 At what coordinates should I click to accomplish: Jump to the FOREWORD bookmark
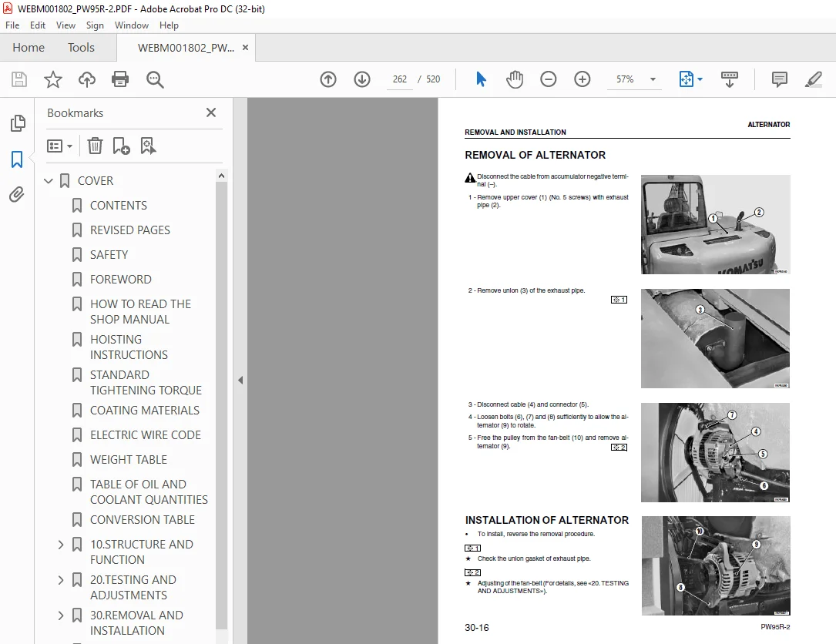tap(120, 279)
